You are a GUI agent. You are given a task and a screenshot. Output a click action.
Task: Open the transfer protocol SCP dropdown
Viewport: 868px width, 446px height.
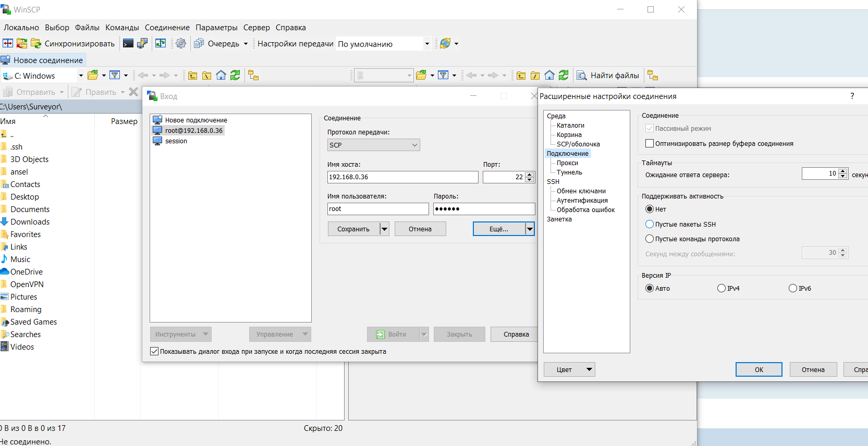(373, 145)
